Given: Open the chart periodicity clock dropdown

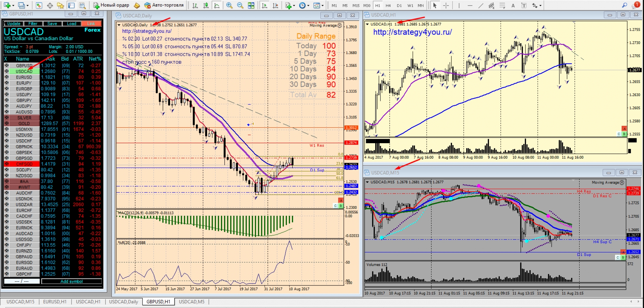Looking at the screenshot, I should click(x=308, y=5).
